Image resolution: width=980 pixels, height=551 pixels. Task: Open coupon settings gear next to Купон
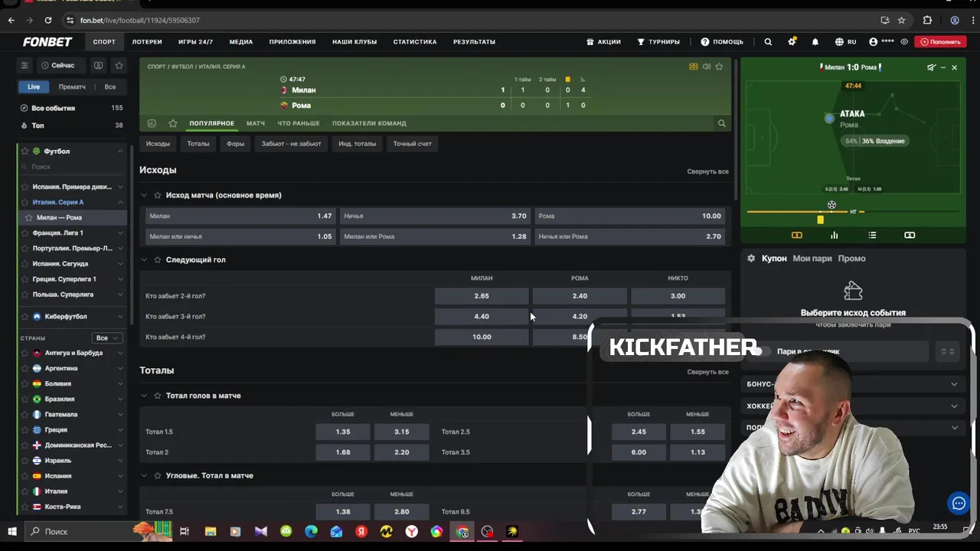click(751, 259)
